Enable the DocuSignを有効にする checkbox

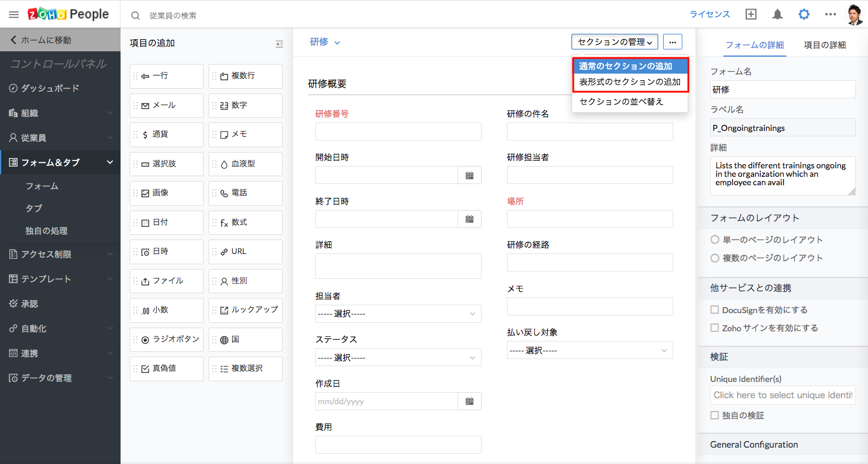pos(715,310)
